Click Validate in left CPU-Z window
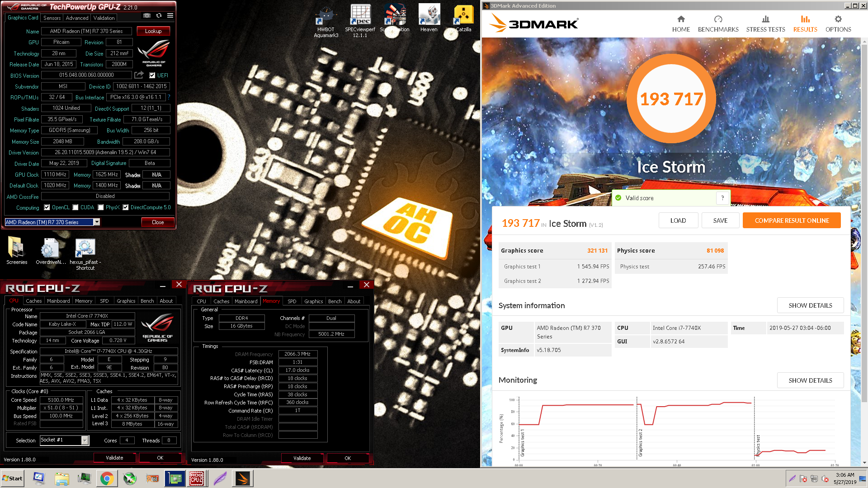Viewport: 868px width, 488px height. 114,458
